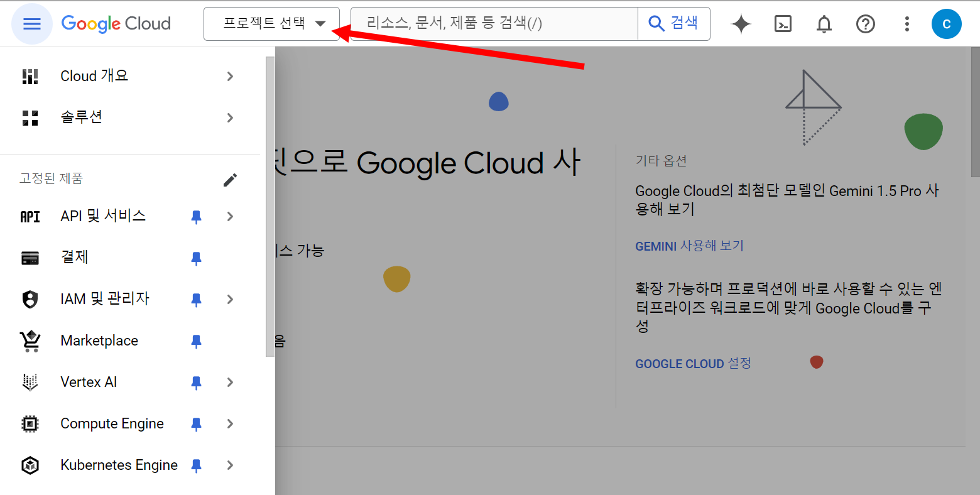This screenshot has width=980, height=495.
Task: Click the Compute Engine chip icon
Action: coord(30,424)
